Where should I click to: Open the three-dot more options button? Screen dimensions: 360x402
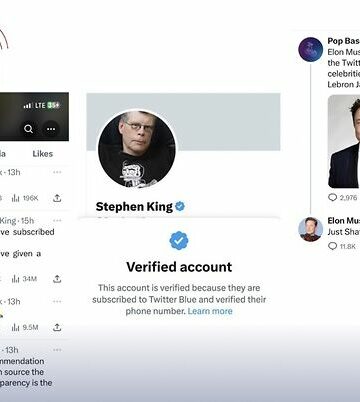click(x=51, y=129)
